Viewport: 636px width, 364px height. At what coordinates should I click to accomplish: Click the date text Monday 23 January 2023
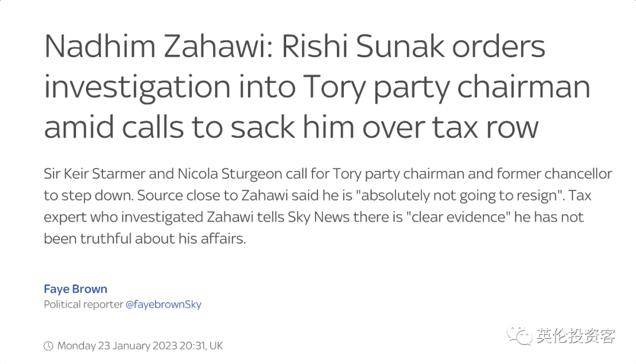click(117, 346)
